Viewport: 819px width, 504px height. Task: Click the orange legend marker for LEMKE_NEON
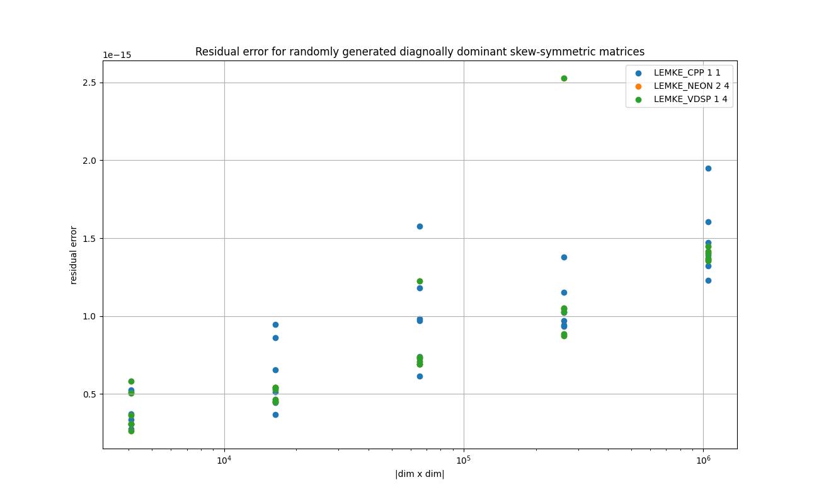[638, 86]
